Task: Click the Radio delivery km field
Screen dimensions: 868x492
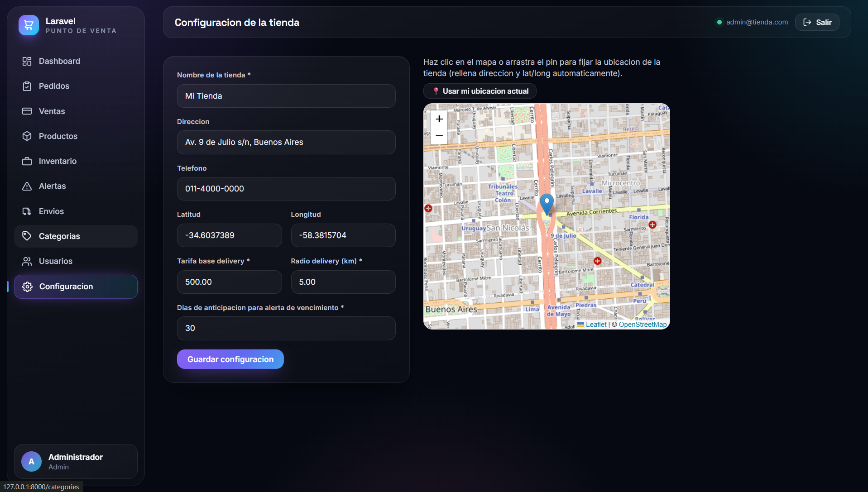Action: [343, 282]
